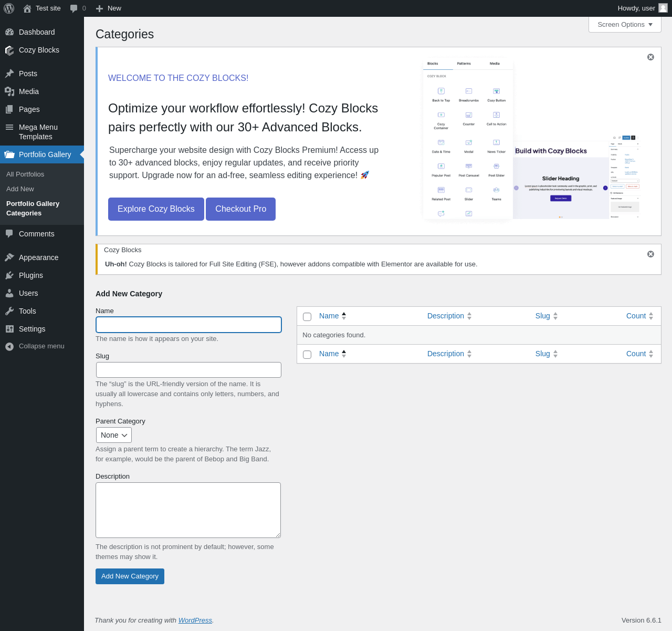Click the user avatar icon
The image size is (672, 631).
[663, 8]
